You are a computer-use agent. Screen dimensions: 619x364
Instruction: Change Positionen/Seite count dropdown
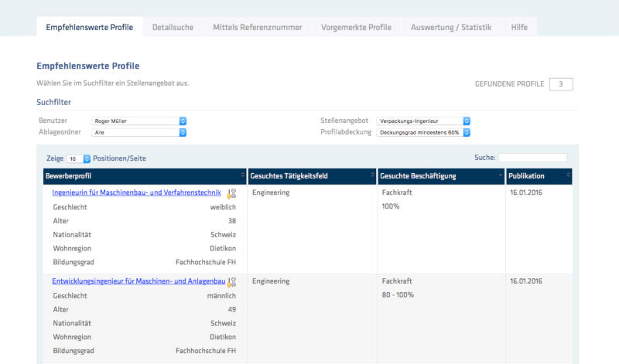click(78, 158)
